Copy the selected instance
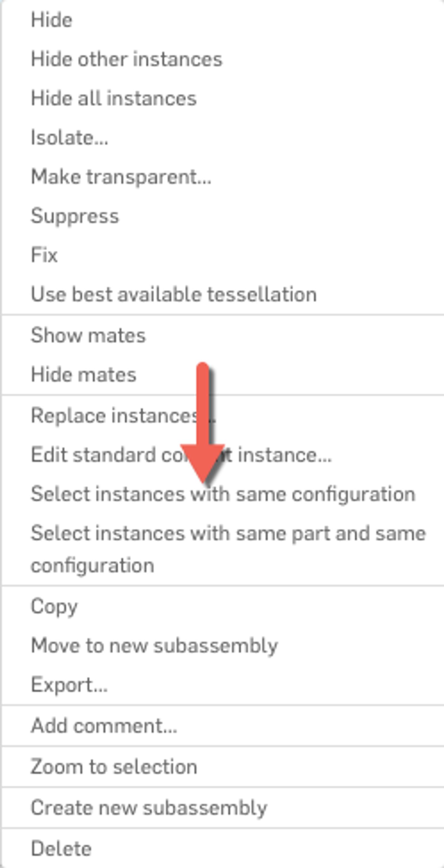 click(54, 606)
